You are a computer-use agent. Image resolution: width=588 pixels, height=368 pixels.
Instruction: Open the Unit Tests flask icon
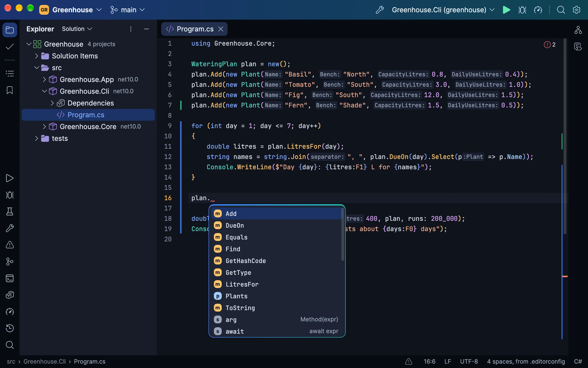10,211
